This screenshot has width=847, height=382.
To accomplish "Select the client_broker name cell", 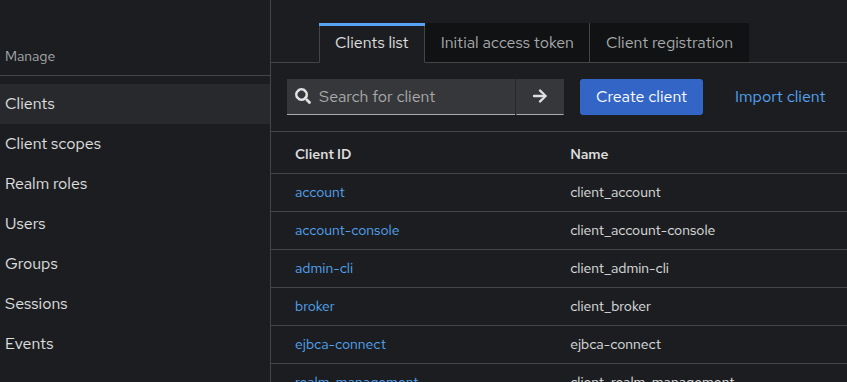I will pos(610,306).
